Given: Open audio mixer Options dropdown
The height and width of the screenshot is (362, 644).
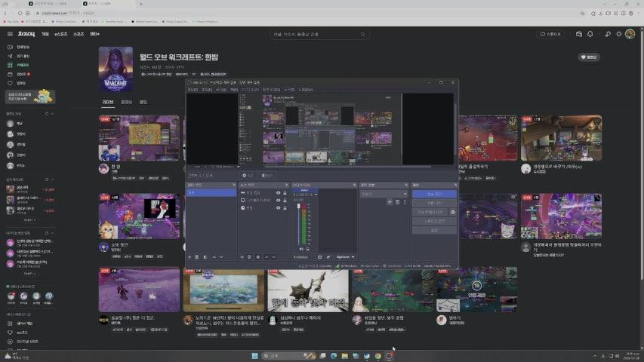Looking at the screenshot, I should pos(345,257).
